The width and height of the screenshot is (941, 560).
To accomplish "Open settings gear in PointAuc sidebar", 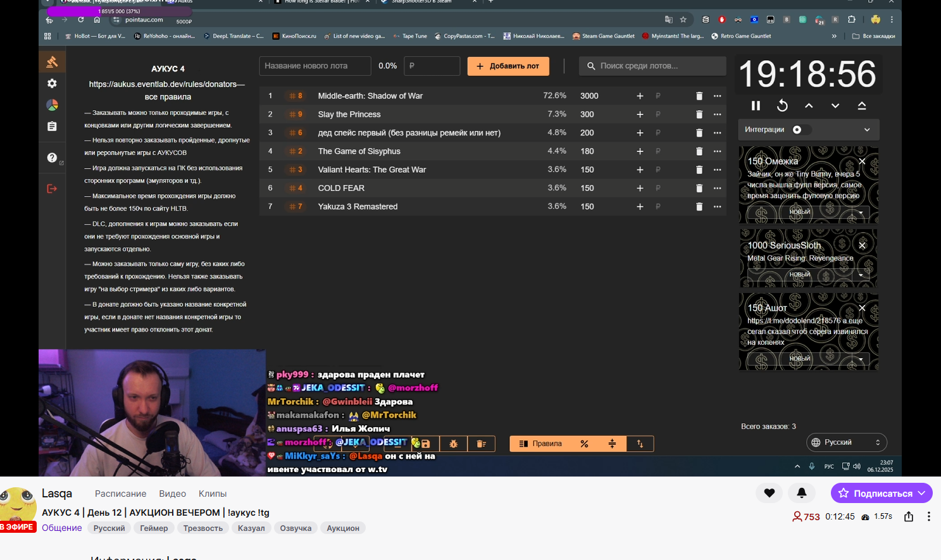I will 52,84.
